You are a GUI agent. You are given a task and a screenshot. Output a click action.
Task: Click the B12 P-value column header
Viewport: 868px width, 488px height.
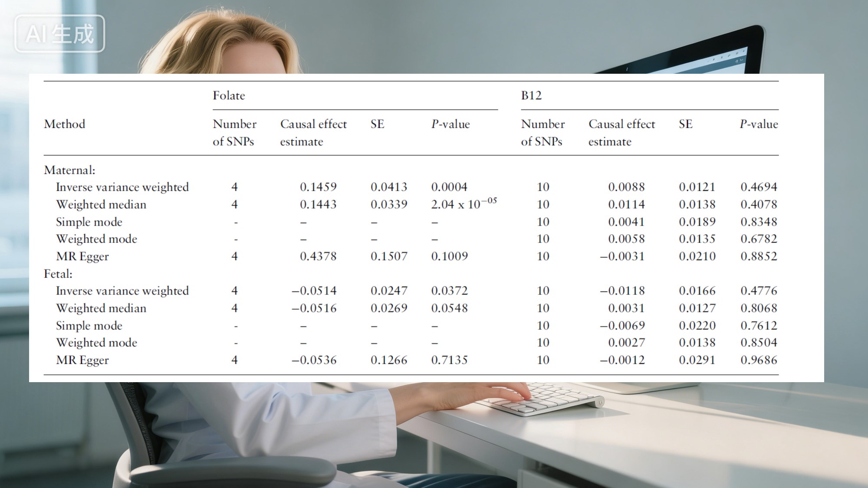[759, 124]
